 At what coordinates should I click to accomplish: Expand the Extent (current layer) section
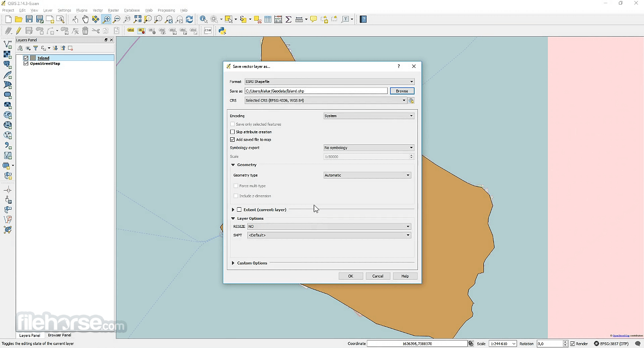click(x=233, y=210)
